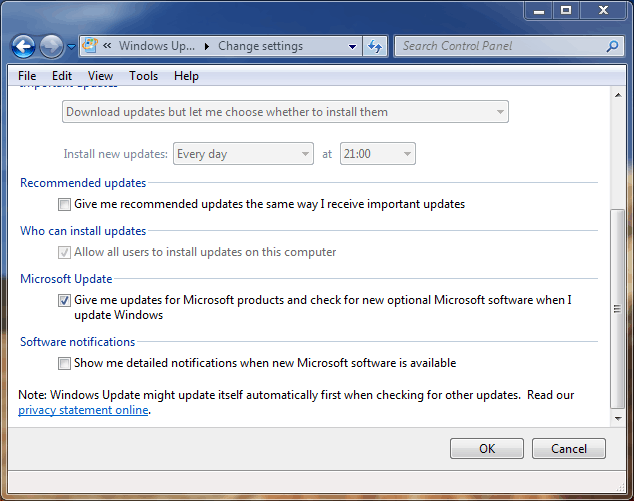Click the Change settings breadcrumb

pos(260,46)
